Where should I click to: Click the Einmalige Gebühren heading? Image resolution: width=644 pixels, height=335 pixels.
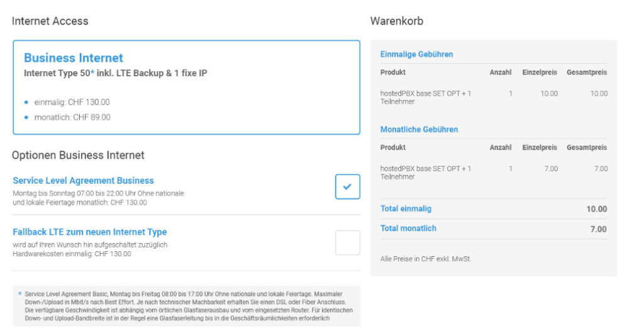[x=416, y=54]
